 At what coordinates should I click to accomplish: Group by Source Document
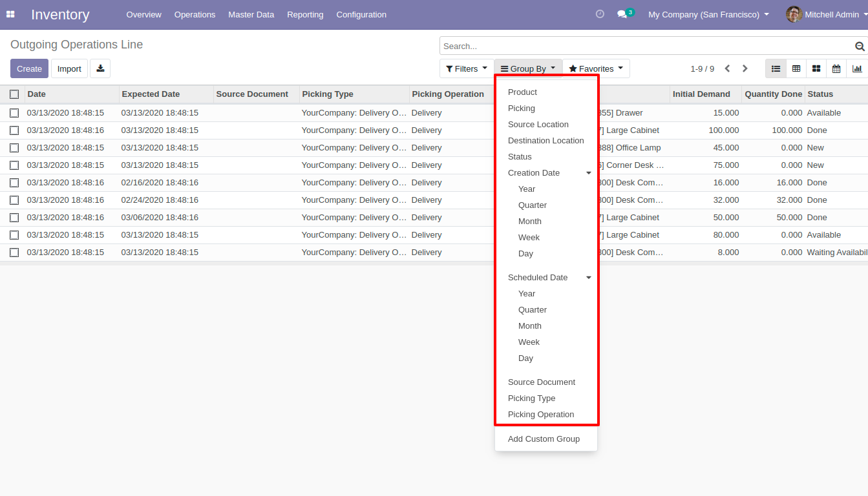coord(546,382)
